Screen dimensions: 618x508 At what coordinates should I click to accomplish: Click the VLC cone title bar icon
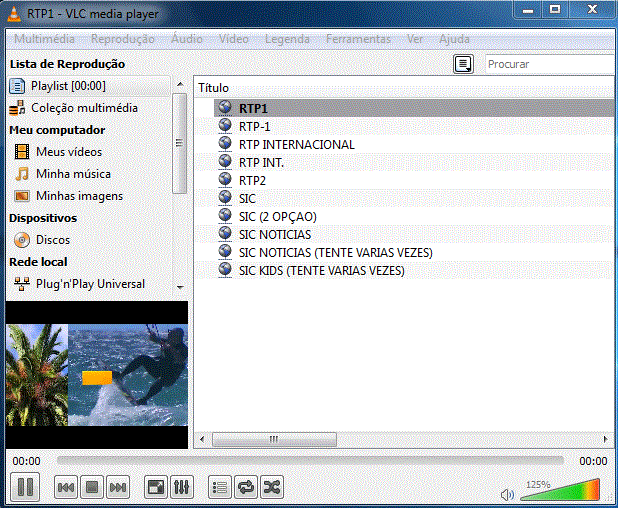pos(14,13)
